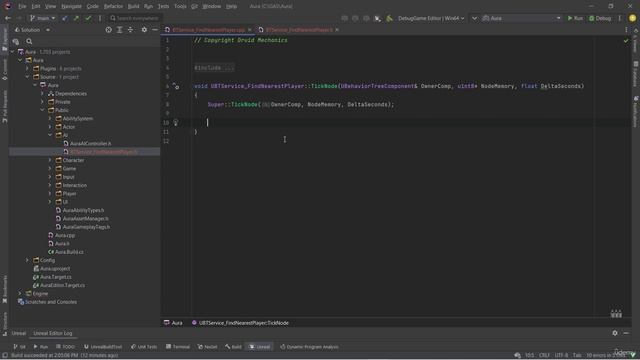
Task: Click the magnifier icon in Solution panel
Action: 29,41
